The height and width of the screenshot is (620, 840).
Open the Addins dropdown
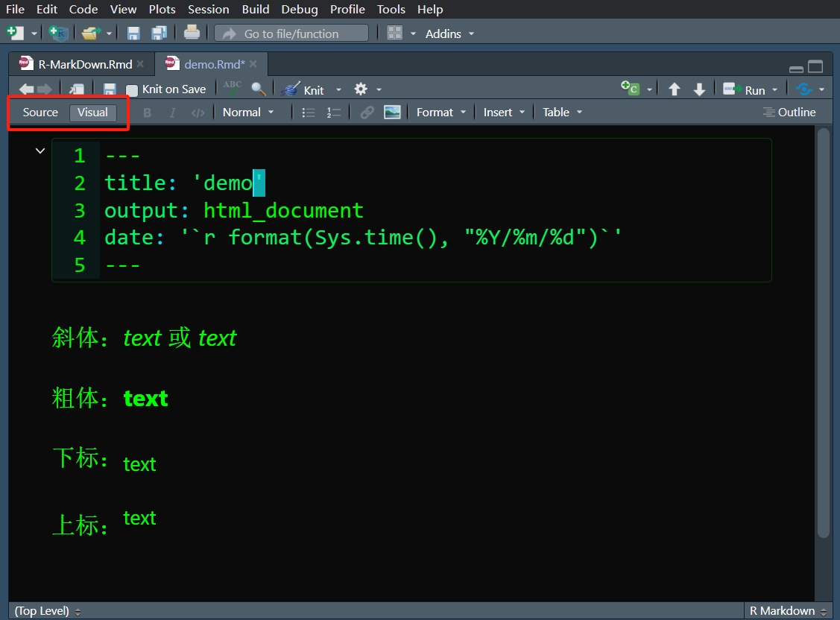(x=449, y=34)
